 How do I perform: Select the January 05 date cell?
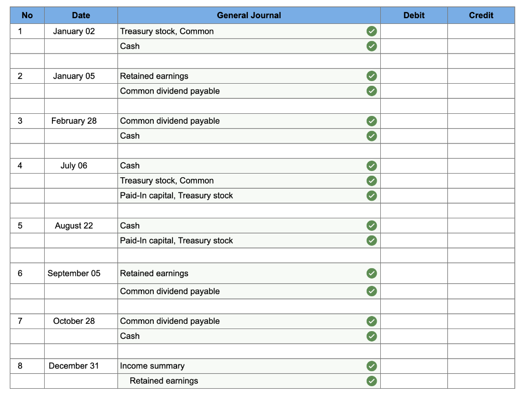click(81, 76)
